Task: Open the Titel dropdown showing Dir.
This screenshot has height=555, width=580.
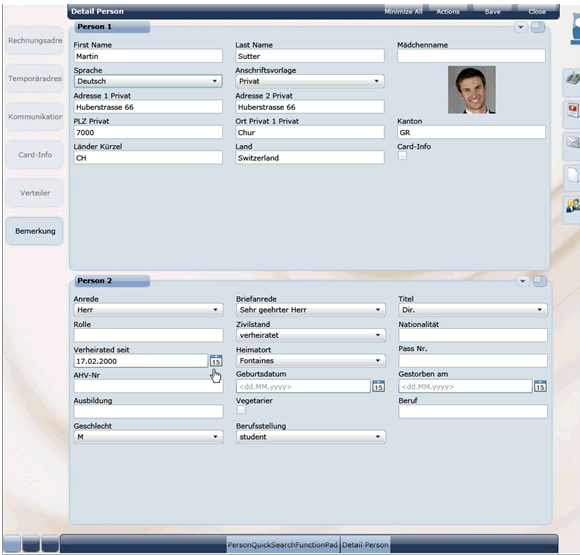Action: 473,310
